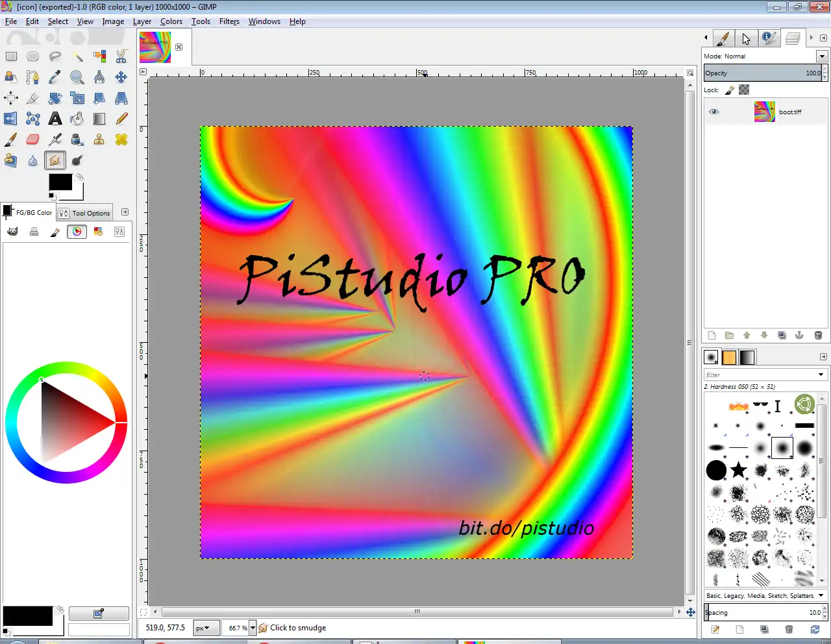Viewport: 831px width, 644px height.
Task: Open brush tags dropdown Basic, Legacy, Media
Action: (765, 595)
